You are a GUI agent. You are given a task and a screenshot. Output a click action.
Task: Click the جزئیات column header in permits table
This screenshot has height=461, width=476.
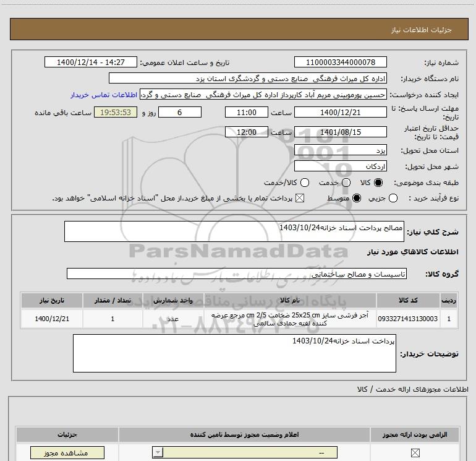67,435
